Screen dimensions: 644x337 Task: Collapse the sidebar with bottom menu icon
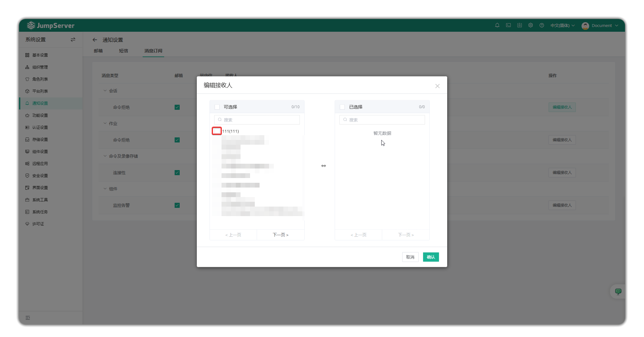pyautogui.click(x=28, y=318)
